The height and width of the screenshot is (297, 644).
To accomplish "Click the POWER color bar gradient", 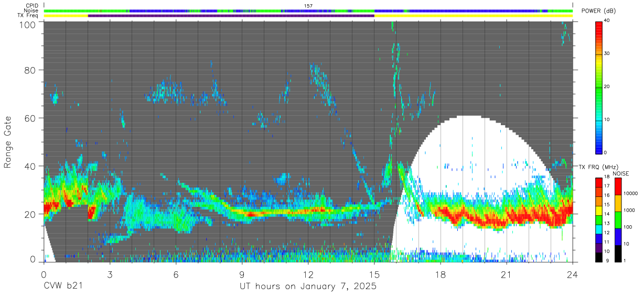I will [598, 87].
